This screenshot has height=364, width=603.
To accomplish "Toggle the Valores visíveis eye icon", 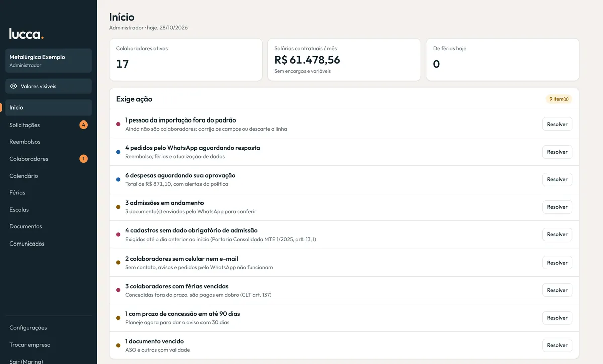I will 14,86.
